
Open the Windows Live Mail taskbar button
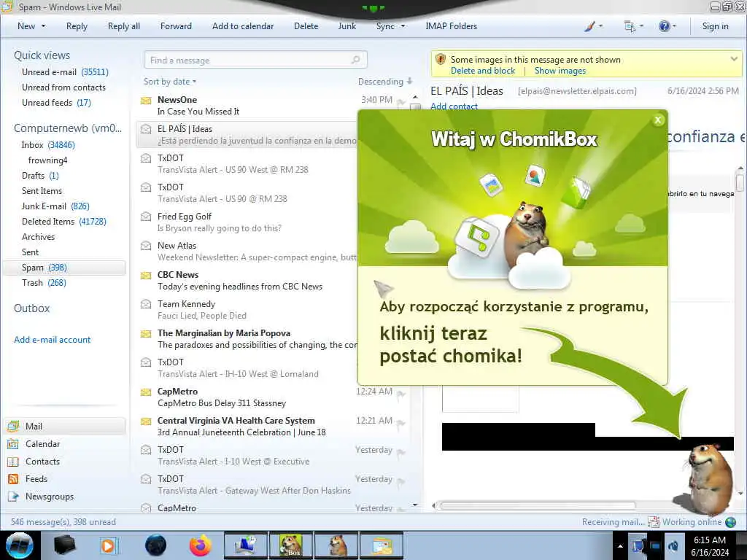point(382,545)
